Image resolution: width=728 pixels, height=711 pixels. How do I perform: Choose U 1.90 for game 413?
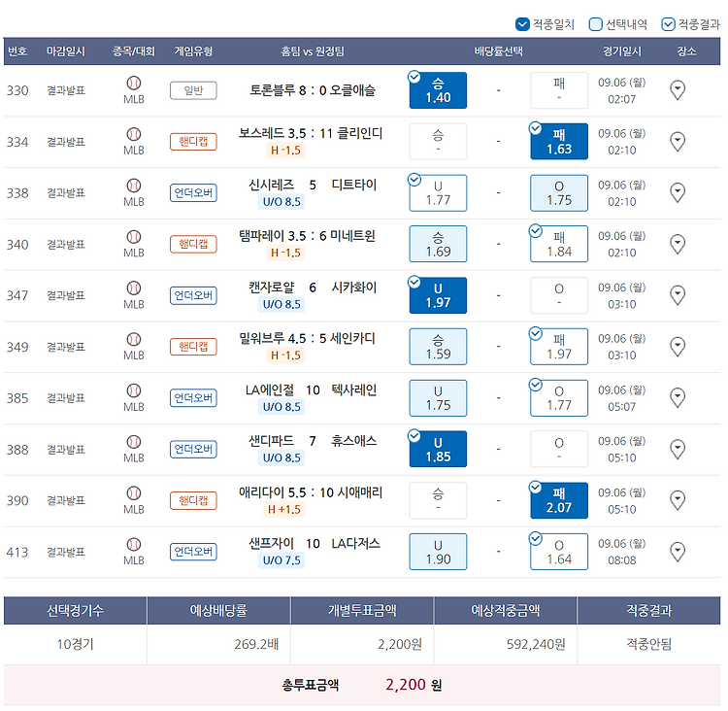pyautogui.click(x=438, y=552)
